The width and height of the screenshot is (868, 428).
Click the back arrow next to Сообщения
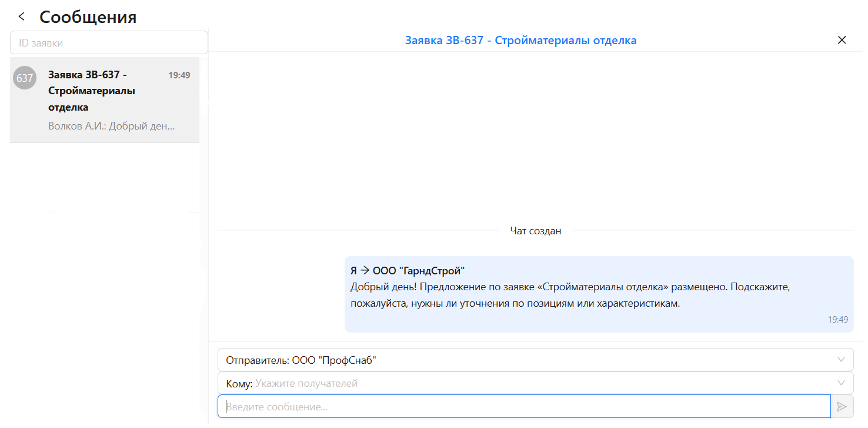coord(22,16)
